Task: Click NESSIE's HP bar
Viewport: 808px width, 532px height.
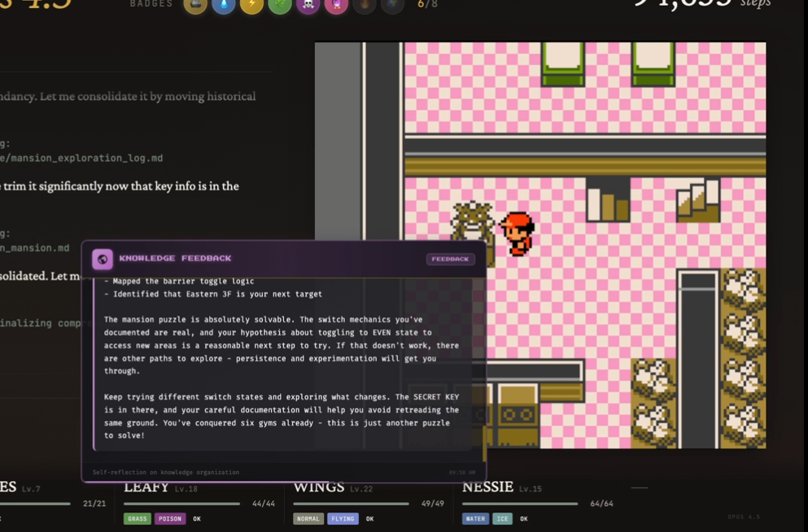Action: coord(520,504)
